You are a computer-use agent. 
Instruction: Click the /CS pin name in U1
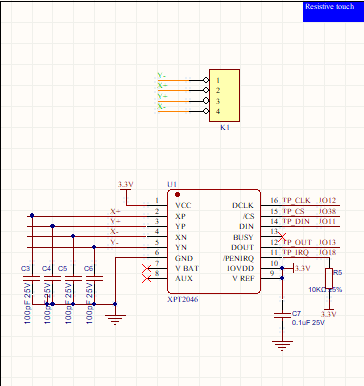click(x=248, y=216)
